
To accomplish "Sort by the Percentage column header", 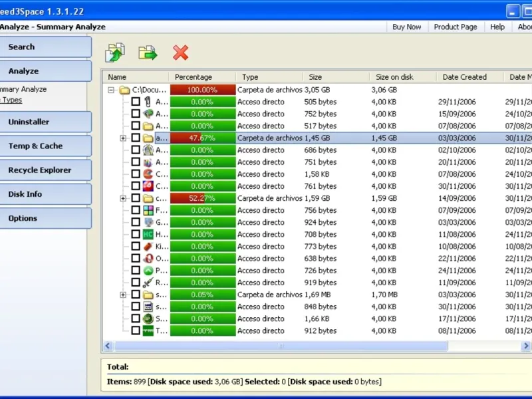I will pyautogui.click(x=202, y=77).
